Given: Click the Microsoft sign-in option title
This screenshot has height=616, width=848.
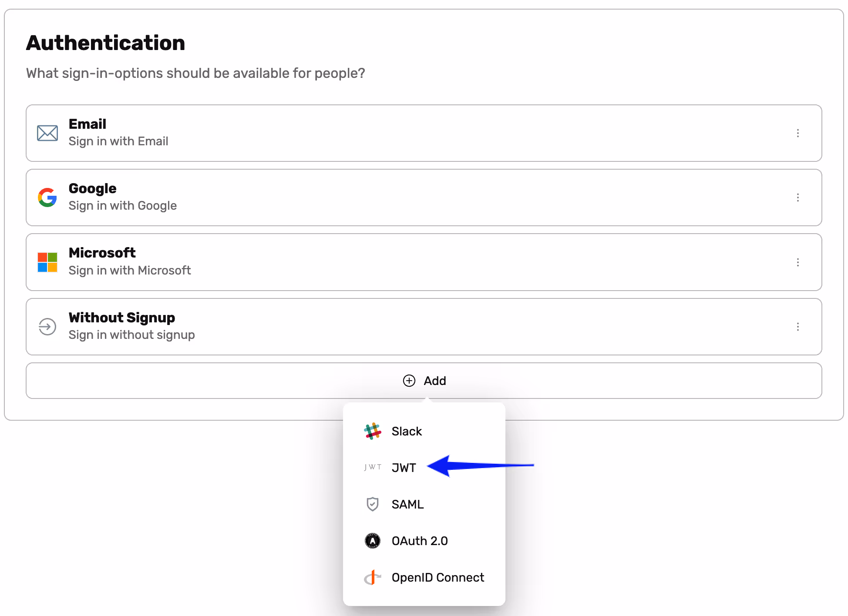Looking at the screenshot, I should (x=102, y=253).
